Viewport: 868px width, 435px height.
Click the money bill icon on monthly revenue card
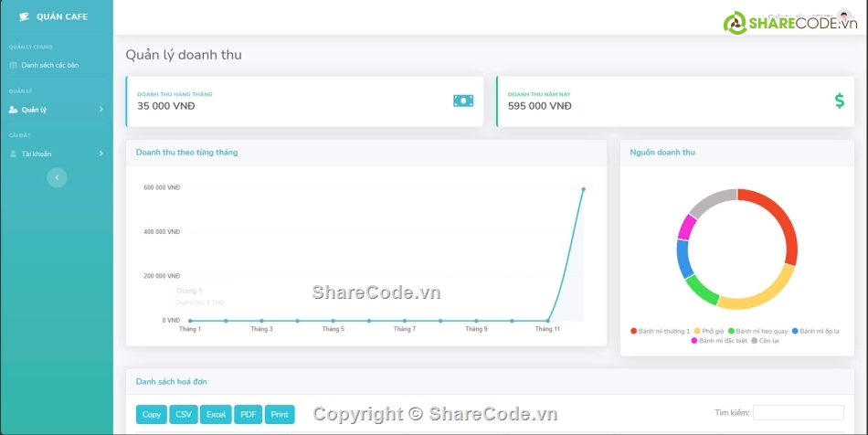coord(463,101)
